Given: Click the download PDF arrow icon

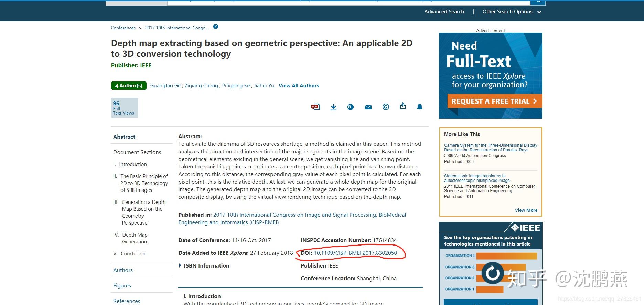Looking at the screenshot, I should pos(333,107).
